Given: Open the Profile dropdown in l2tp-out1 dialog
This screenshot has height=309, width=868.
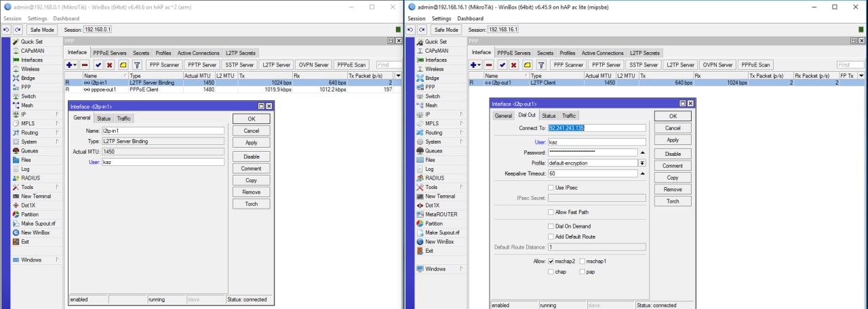Looking at the screenshot, I should (x=642, y=163).
